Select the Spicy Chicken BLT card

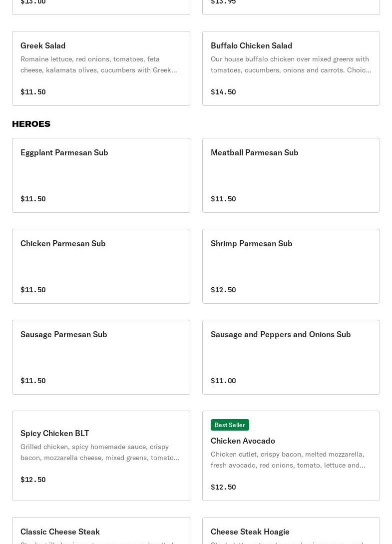pyautogui.click(x=55, y=433)
